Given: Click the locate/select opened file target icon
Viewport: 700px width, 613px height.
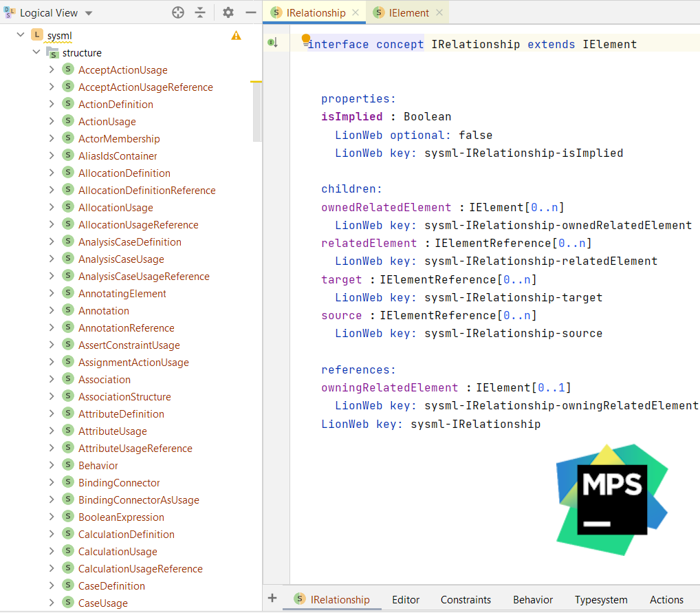Looking at the screenshot, I should coord(178,12).
